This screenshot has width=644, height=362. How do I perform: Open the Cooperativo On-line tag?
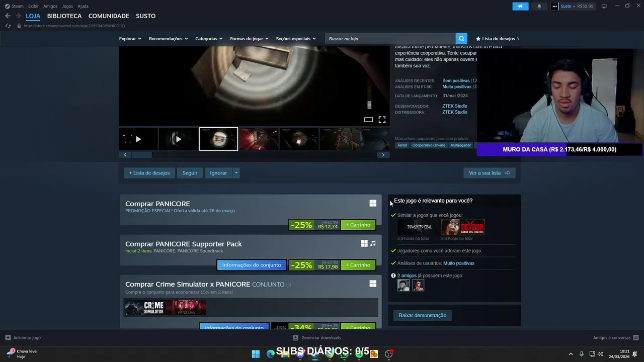click(429, 145)
